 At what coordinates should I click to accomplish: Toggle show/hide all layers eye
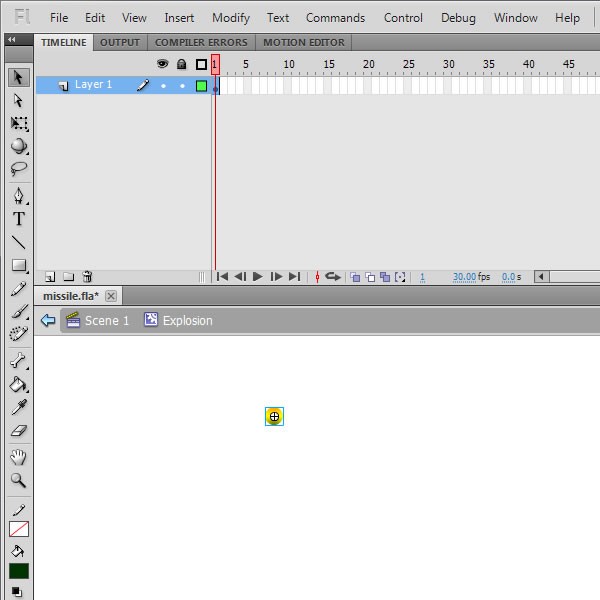163,64
